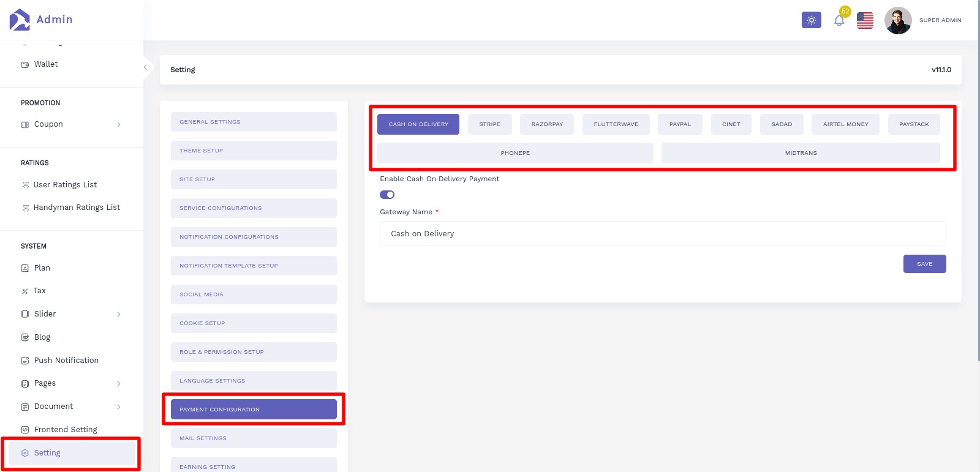This screenshot has width=980, height=472.
Task: Click the Super Admin name label
Action: (x=940, y=20)
